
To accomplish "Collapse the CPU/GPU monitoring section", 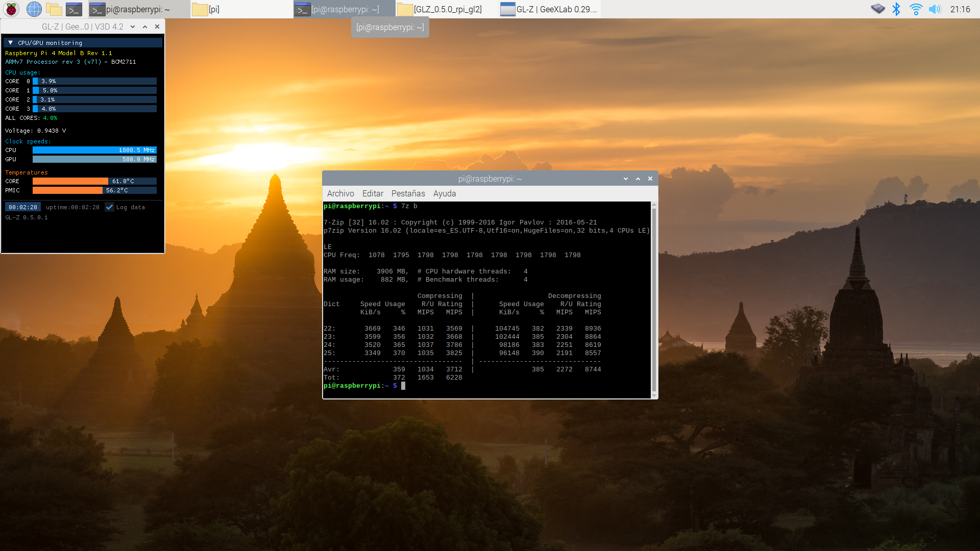I will pos(10,43).
